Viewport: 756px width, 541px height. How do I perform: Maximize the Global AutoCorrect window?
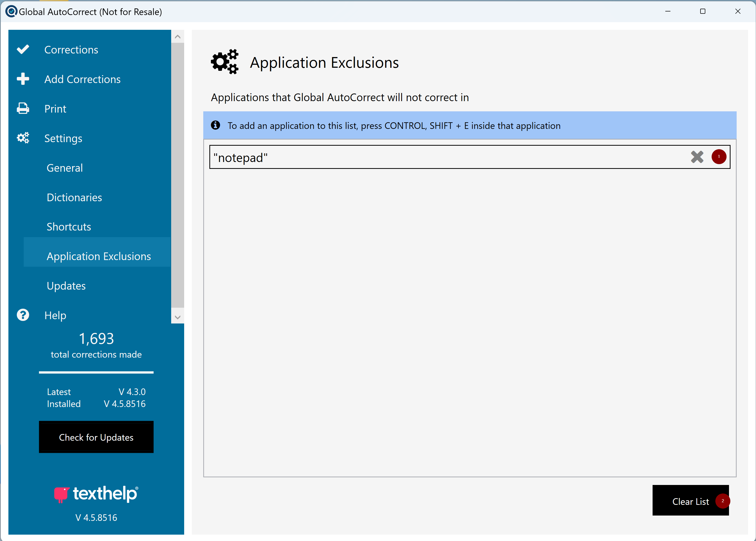[x=703, y=11]
